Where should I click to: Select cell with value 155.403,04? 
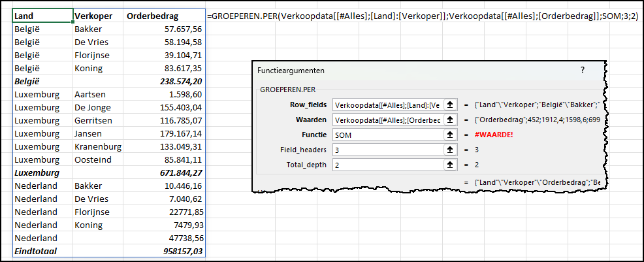click(x=165, y=108)
